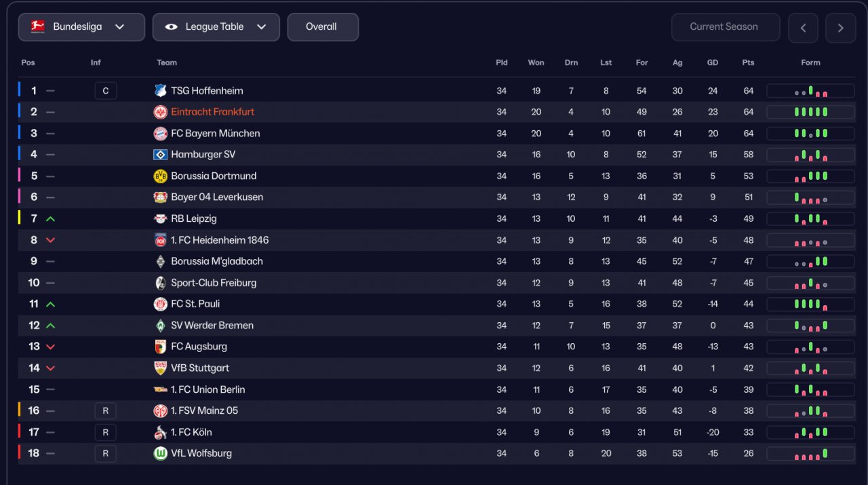Go to the previous season arrow
The image size is (868, 485).
tap(803, 28)
